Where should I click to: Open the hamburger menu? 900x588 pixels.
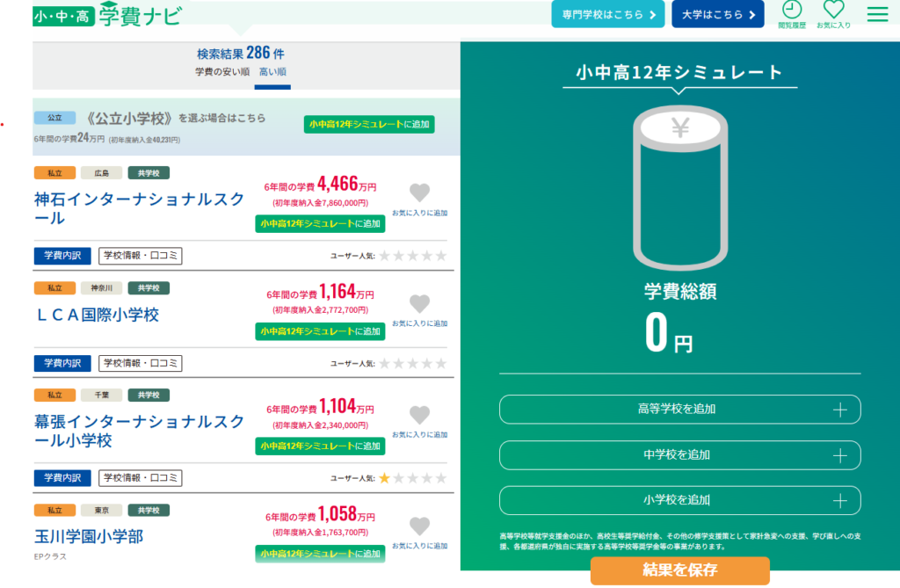[877, 14]
